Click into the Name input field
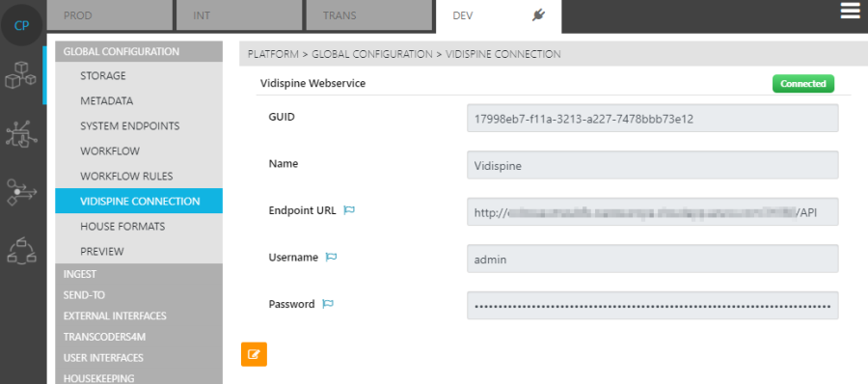868x384 pixels. click(653, 165)
